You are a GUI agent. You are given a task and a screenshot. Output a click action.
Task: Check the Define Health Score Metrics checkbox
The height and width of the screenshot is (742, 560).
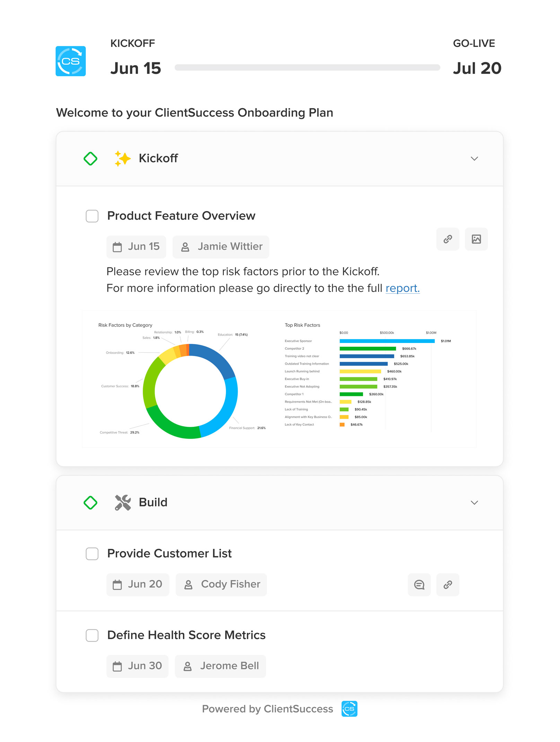(92, 636)
